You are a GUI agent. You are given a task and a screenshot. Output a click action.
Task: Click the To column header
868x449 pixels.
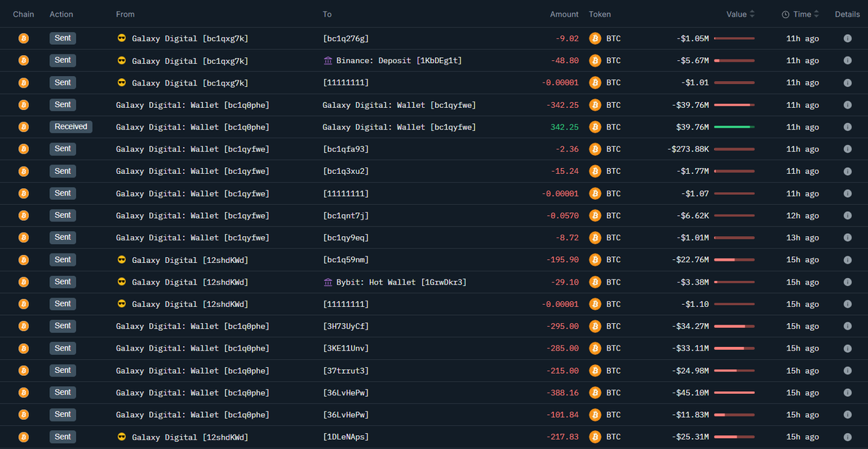327,14
